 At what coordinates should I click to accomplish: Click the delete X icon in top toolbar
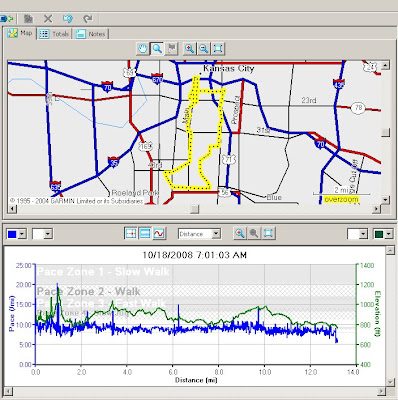pyautogui.click(x=48, y=19)
